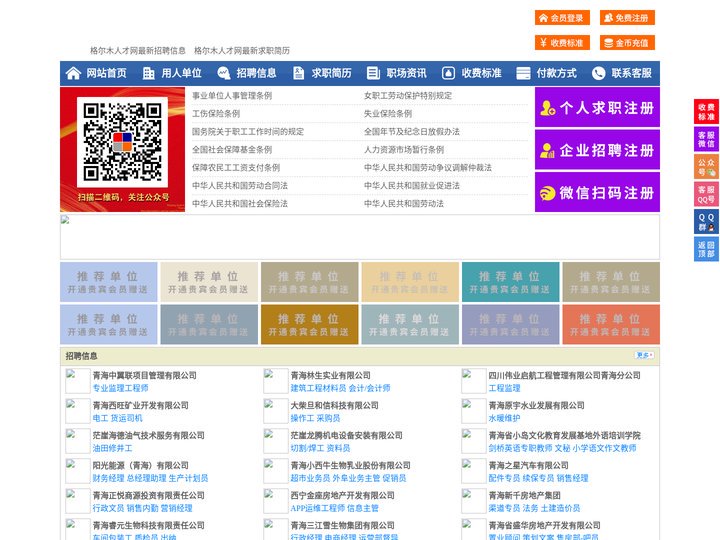Screen dimensions: 720x540
Task: Open the 油田修井工 job link
Action: (112, 448)
